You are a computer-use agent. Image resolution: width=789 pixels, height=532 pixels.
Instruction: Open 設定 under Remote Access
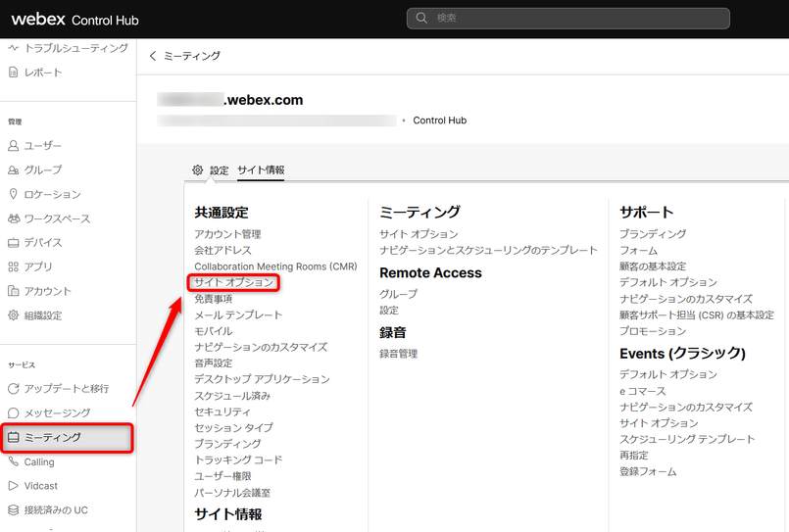389,311
